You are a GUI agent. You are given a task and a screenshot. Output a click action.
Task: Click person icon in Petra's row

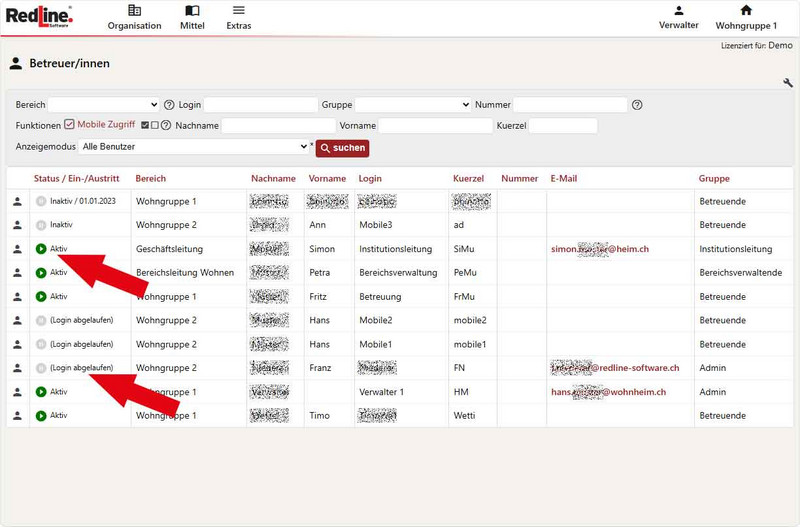[16, 273]
